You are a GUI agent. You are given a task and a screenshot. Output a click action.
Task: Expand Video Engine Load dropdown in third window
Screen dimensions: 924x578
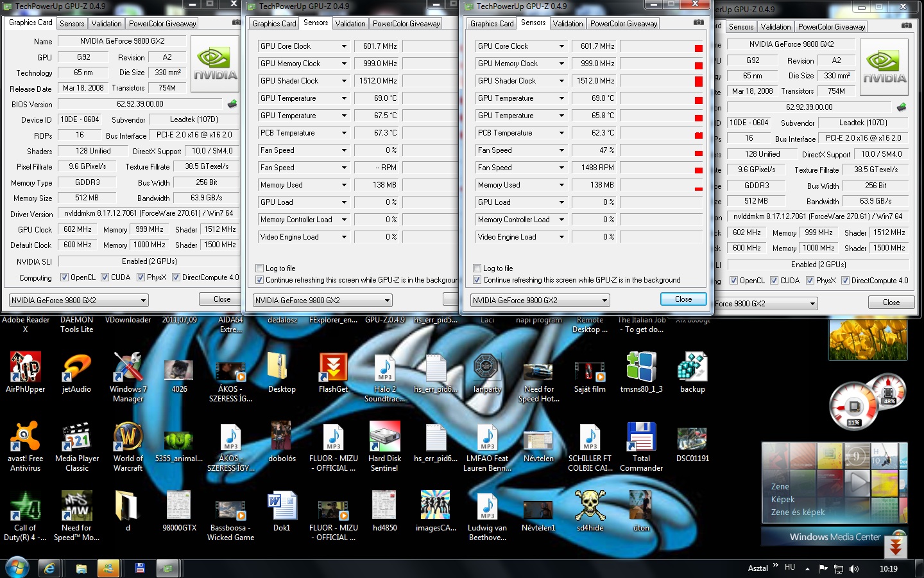[561, 237]
